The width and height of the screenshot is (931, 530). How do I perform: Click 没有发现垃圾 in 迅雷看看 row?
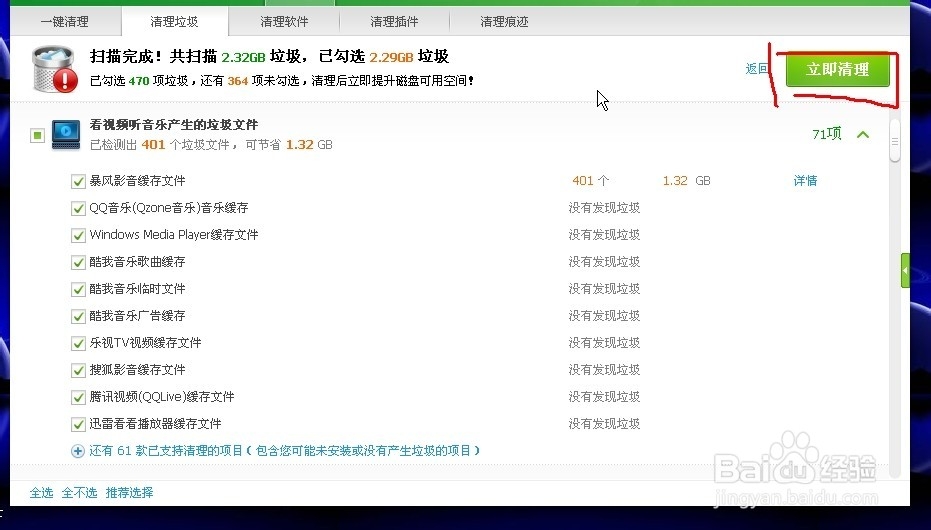pos(604,424)
